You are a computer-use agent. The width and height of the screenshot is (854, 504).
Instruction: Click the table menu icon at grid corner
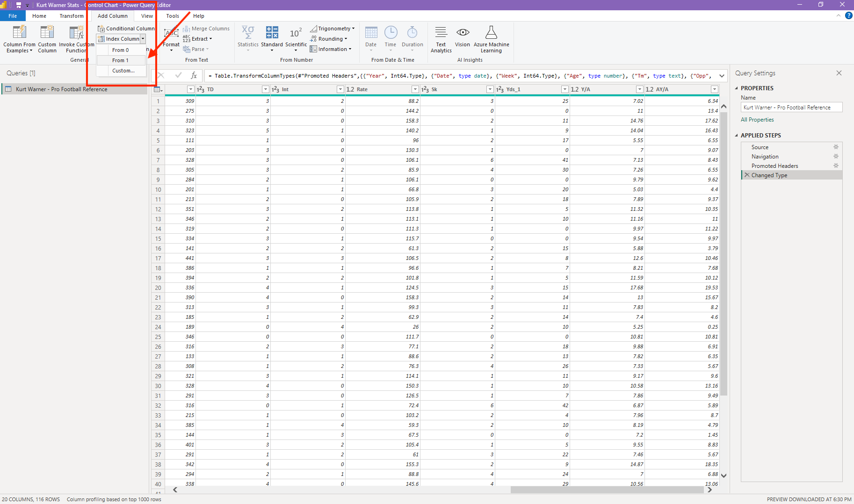tap(158, 89)
